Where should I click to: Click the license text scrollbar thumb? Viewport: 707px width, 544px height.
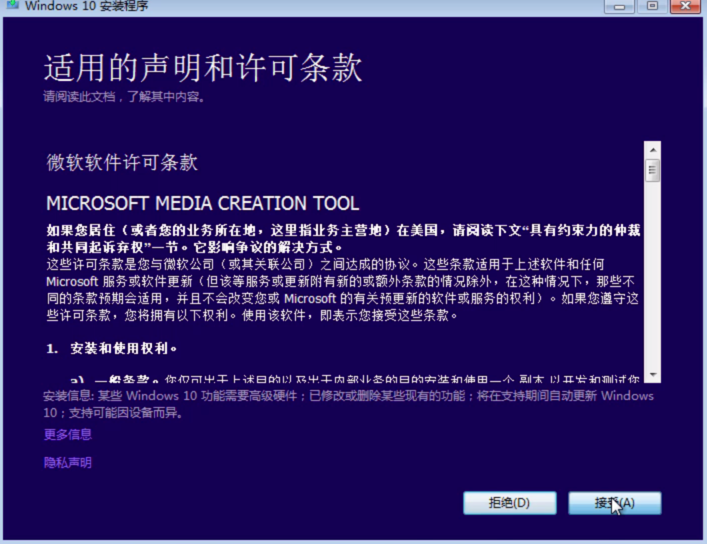[652, 170]
